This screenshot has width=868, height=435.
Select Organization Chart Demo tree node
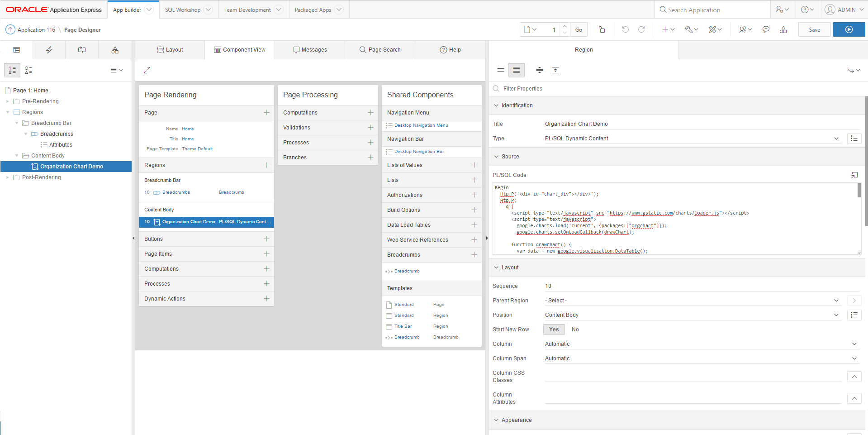[71, 167]
